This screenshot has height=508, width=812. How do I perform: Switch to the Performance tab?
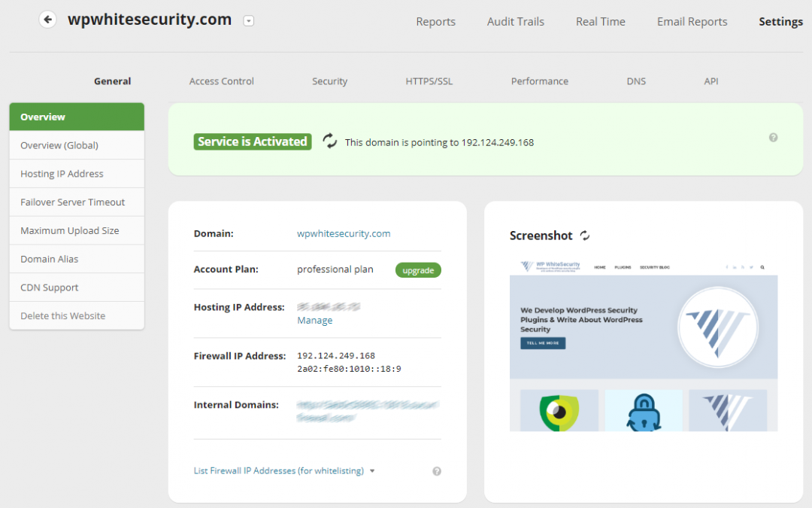(540, 81)
